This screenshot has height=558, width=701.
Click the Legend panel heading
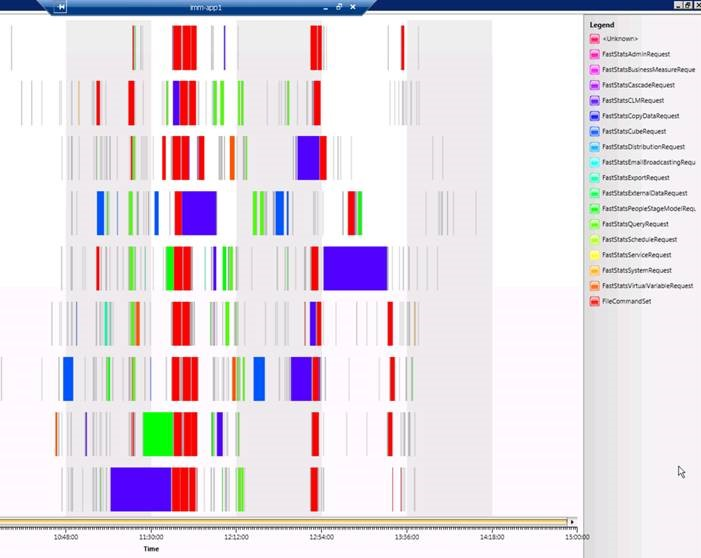pos(602,25)
